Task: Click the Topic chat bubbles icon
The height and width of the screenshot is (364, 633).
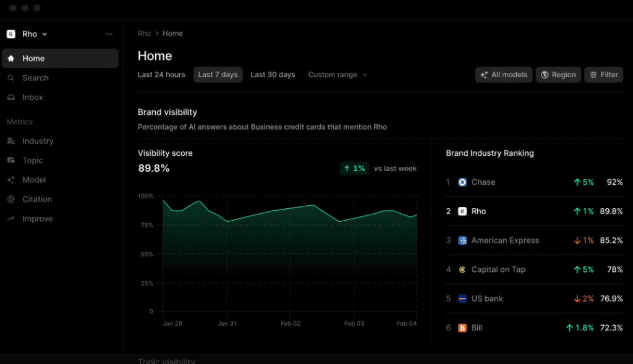Action: click(x=11, y=160)
